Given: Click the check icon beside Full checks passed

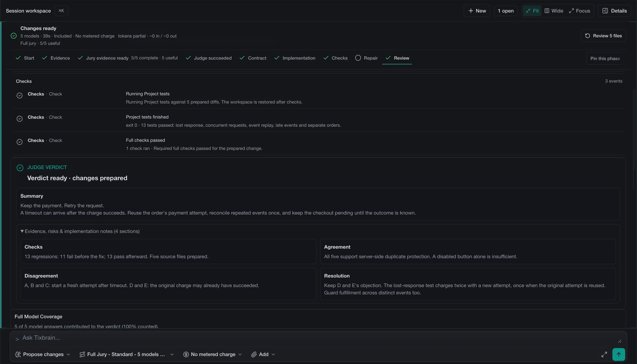Looking at the screenshot, I should pyautogui.click(x=20, y=142).
